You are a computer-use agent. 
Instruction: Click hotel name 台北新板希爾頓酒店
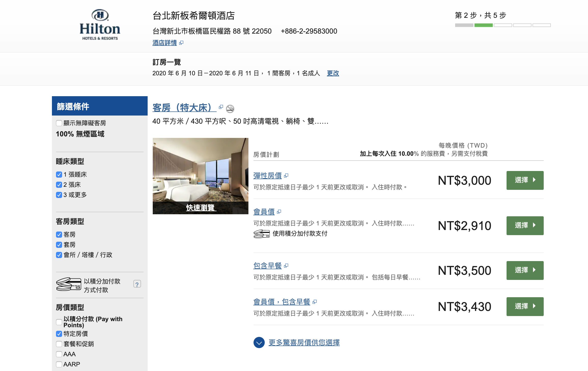tap(194, 16)
